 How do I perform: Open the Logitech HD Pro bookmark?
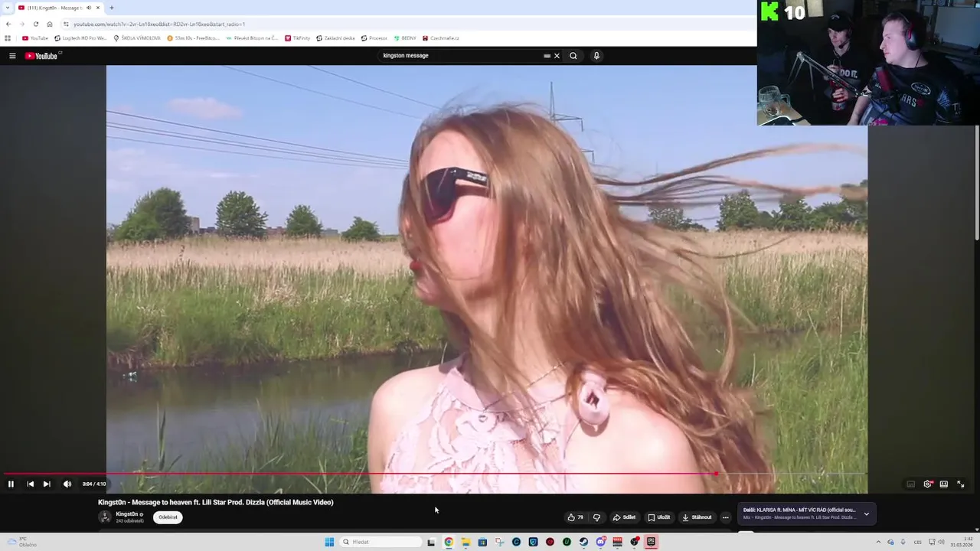point(80,37)
